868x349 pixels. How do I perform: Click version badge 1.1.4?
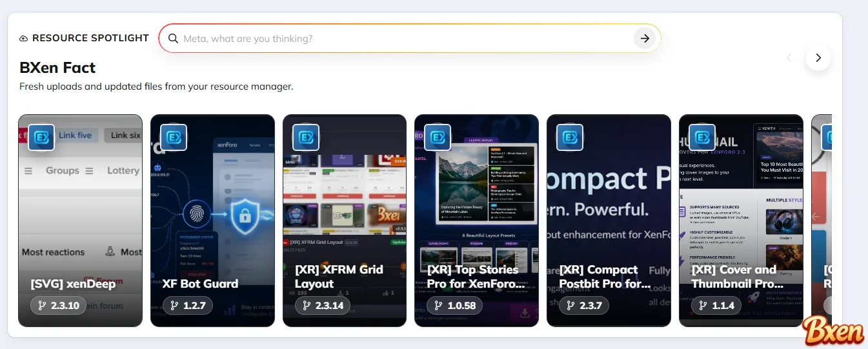point(716,306)
